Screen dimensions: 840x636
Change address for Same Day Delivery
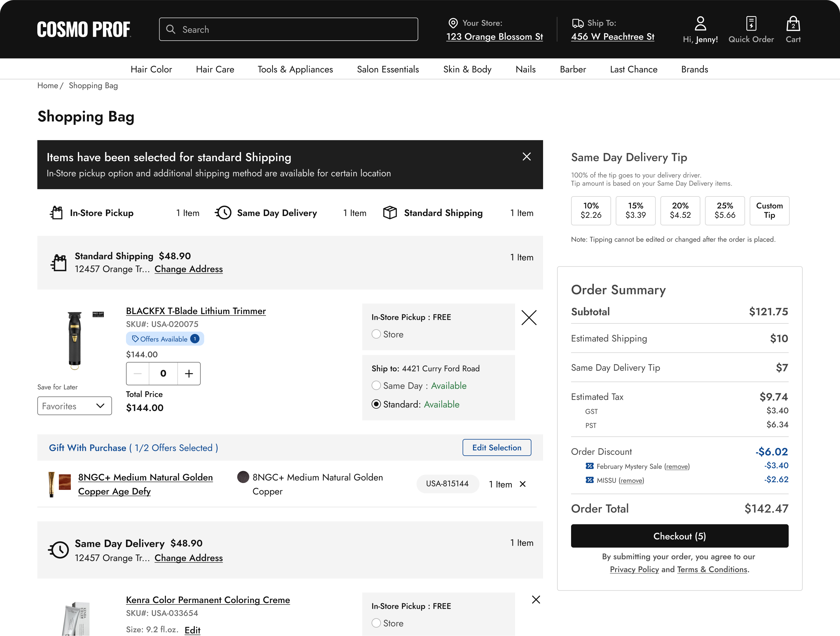click(x=188, y=558)
